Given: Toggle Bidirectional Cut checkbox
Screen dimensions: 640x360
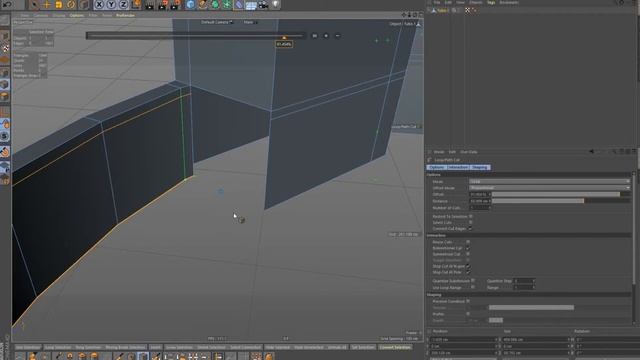Looking at the screenshot, I should [x=468, y=248].
